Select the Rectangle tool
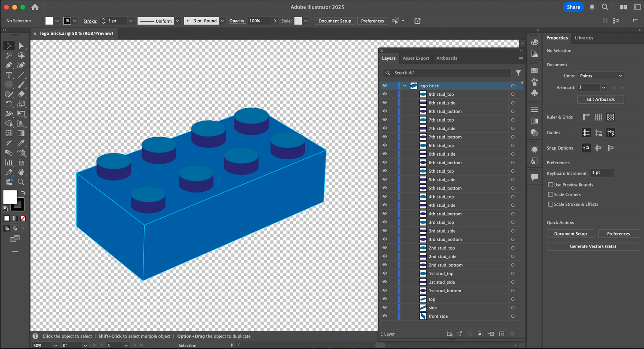This screenshot has height=349, width=644. pos(9,85)
